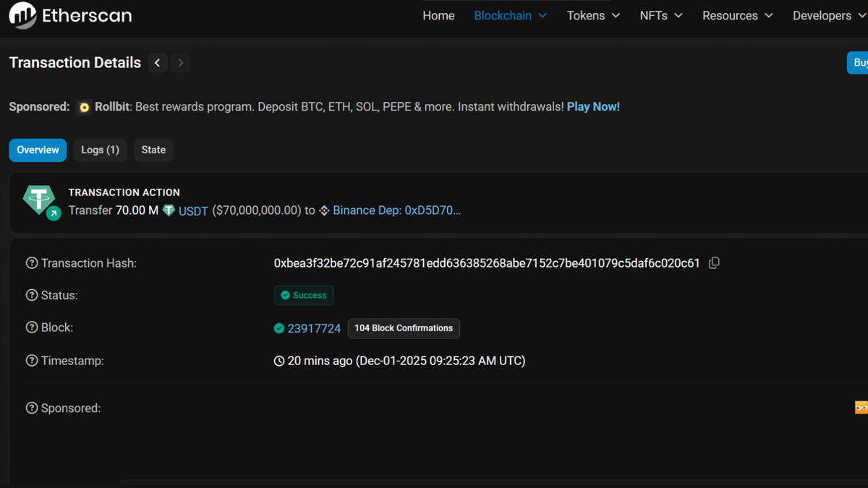868x488 pixels.
Task: Go to previous transaction with left chevron
Action: pyautogui.click(x=158, y=63)
